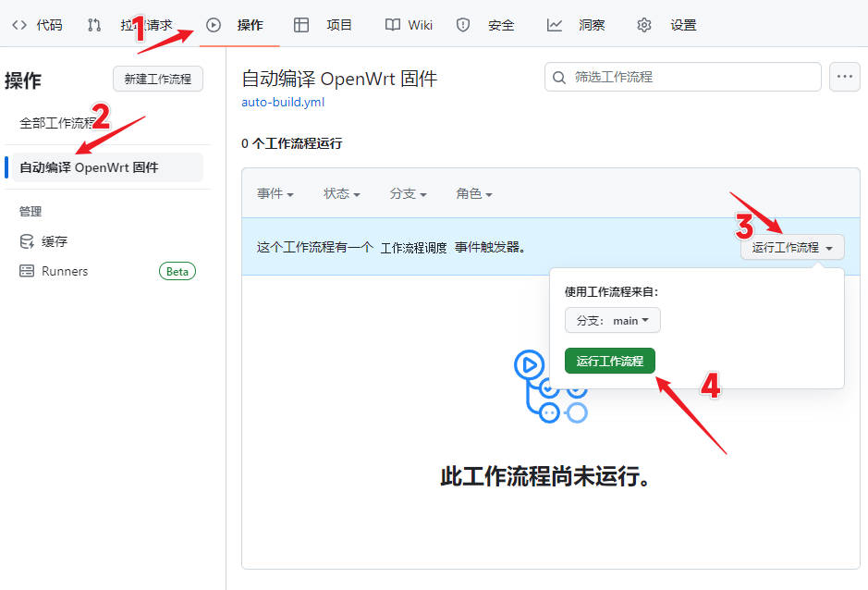Click the code brackets icon
The image size is (868, 590).
tap(19, 25)
